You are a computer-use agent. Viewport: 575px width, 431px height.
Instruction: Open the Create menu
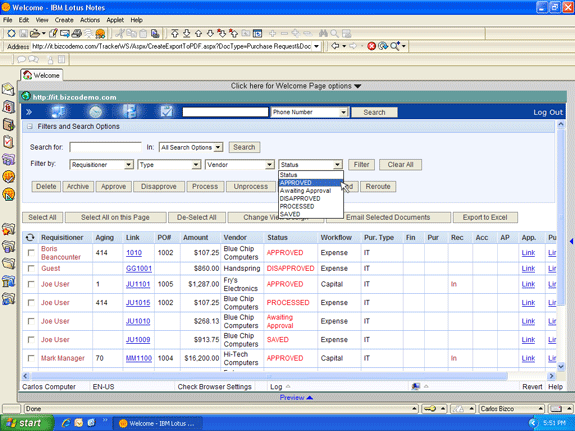click(64, 20)
